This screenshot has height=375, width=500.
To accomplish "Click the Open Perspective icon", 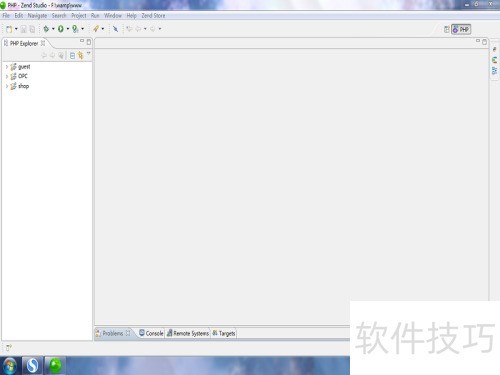I will pyautogui.click(x=447, y=30).
